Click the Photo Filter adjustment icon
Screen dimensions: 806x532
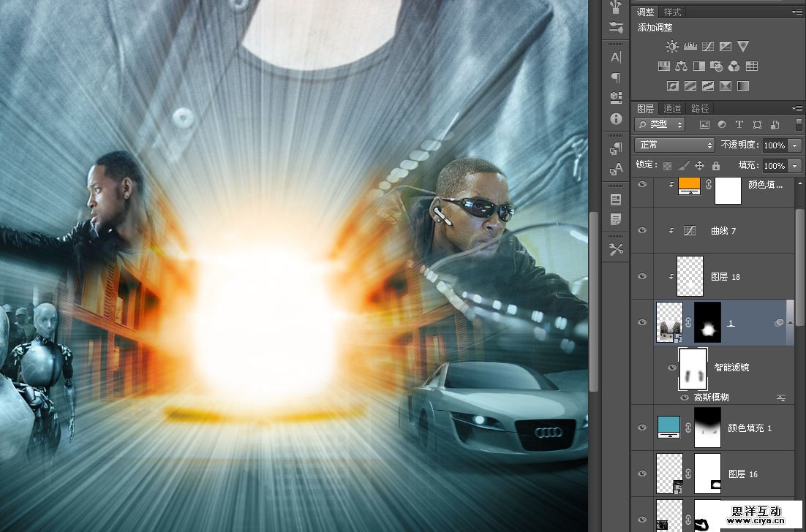[716, 66]
